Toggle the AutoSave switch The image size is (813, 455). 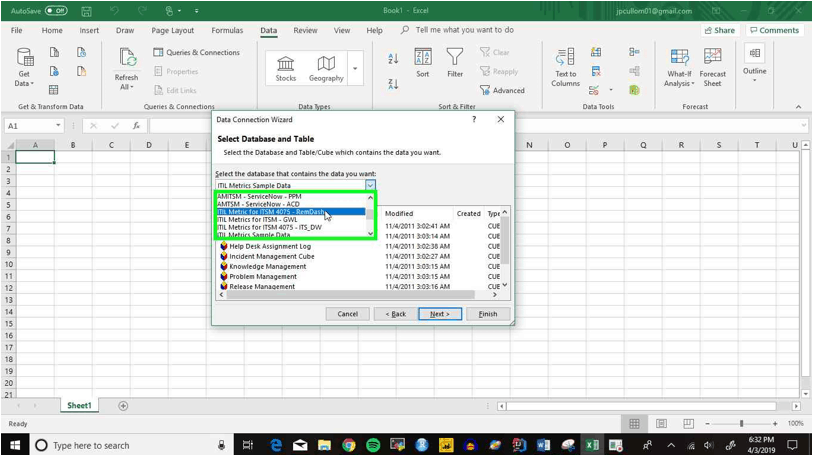(x=57, y=10)
